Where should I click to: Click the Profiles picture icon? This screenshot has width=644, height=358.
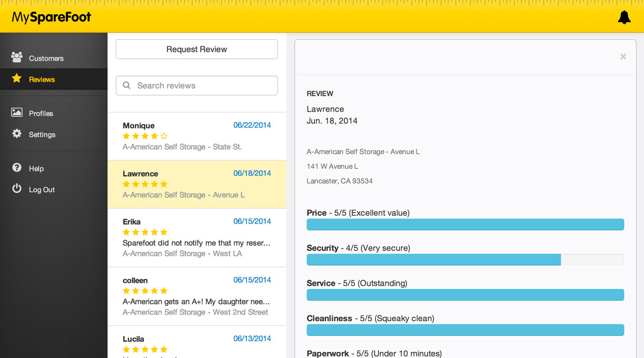coord(17,113)
